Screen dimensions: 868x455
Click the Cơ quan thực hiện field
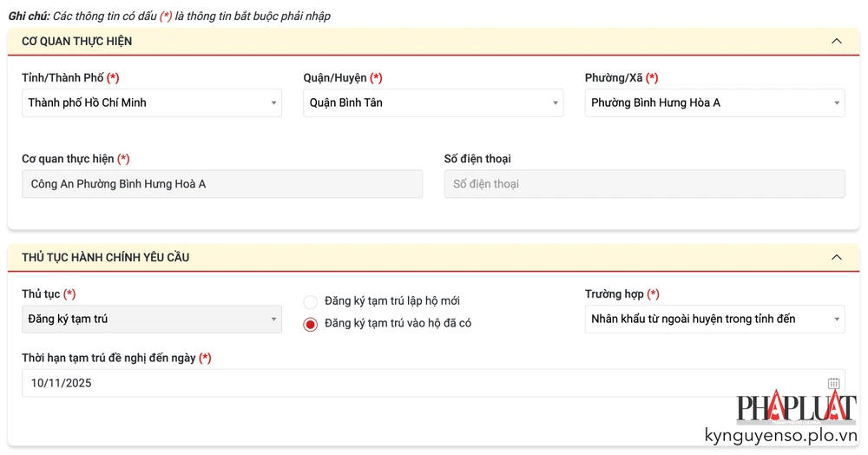click(221, 184)
